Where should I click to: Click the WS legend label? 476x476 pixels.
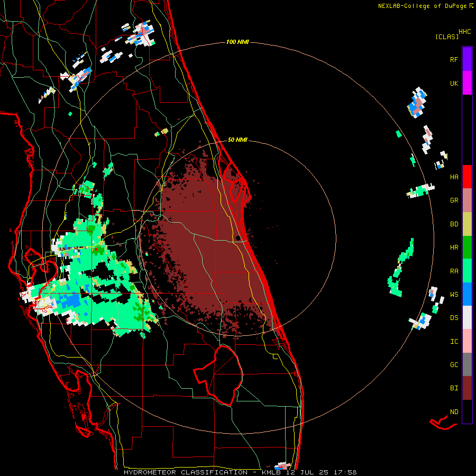click(x=454, y=294)
